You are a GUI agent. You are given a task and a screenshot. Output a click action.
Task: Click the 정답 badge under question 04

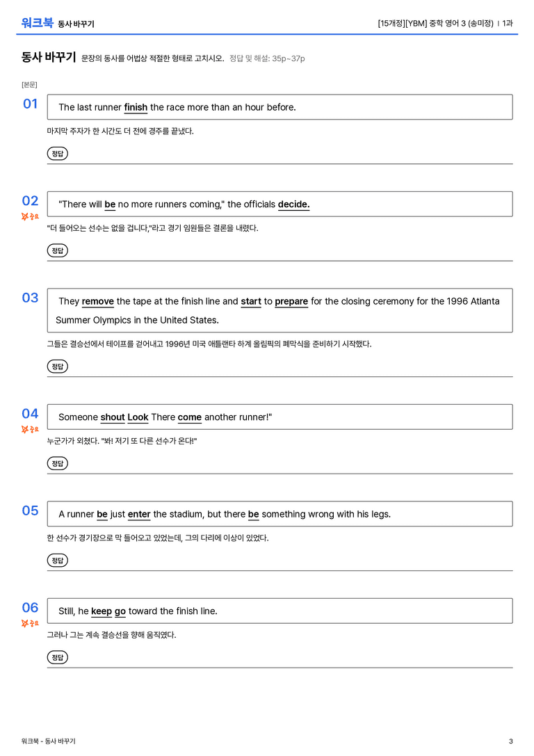[x=57, y=463]
